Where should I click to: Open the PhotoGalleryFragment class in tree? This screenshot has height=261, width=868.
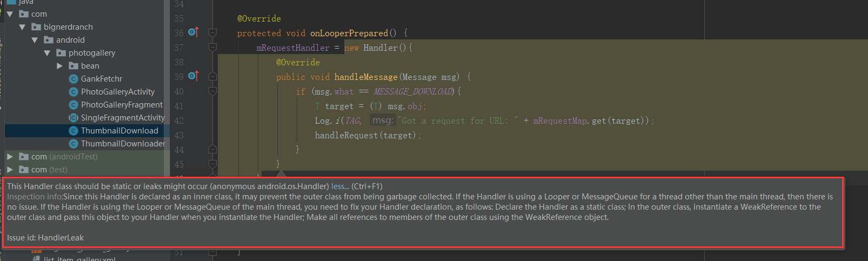pos(122,105)
